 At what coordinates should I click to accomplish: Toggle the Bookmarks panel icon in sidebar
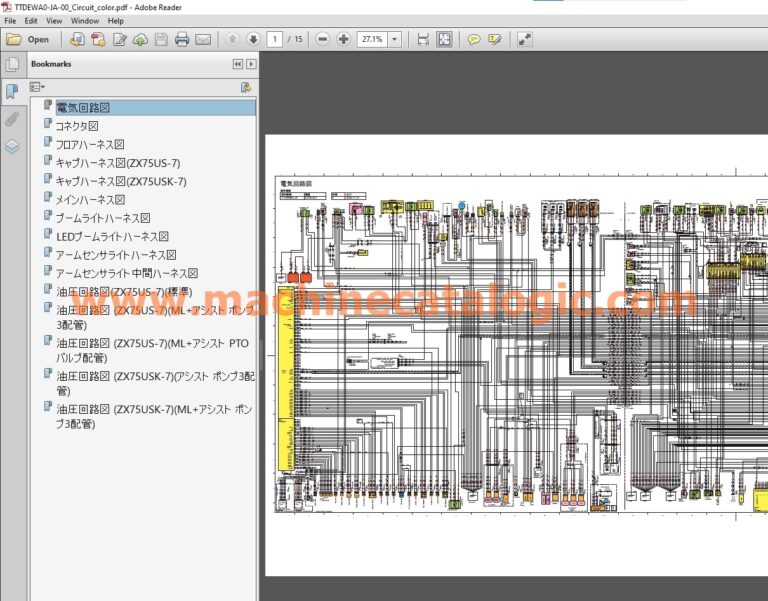pos(12,91)
